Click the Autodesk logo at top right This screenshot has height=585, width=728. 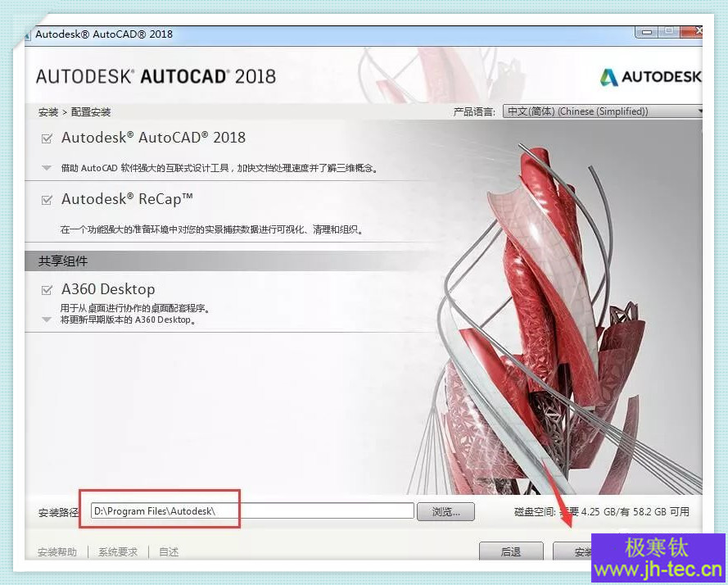pos(650,77)
